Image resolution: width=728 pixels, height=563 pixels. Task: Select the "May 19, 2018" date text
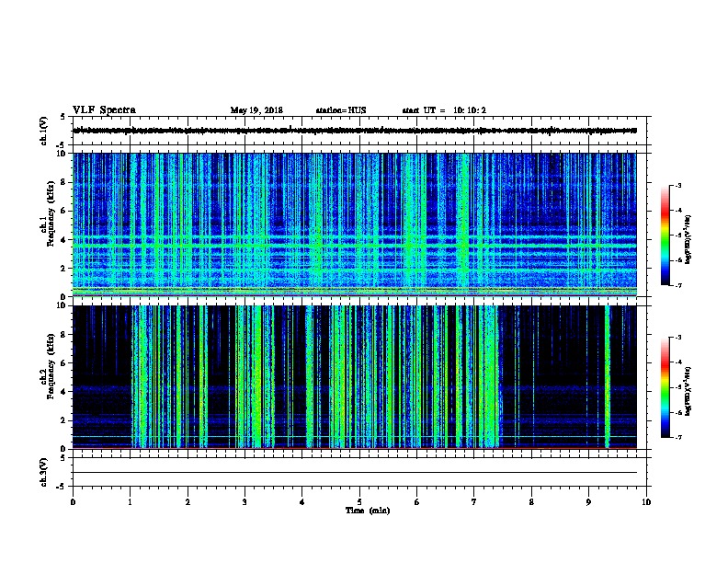coord(256,110)
